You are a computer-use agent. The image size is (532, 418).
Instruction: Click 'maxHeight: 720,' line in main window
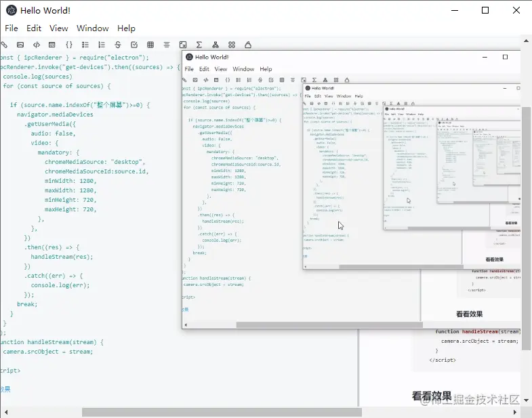[x=70, y=209]
